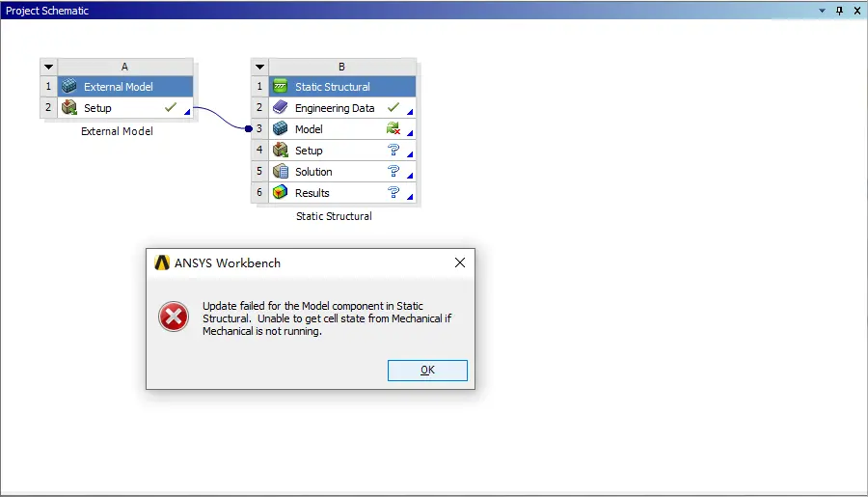Click the Static Structural green icon
The width and height of the screenshot is (868, 497).
click(x=280, y=87)
